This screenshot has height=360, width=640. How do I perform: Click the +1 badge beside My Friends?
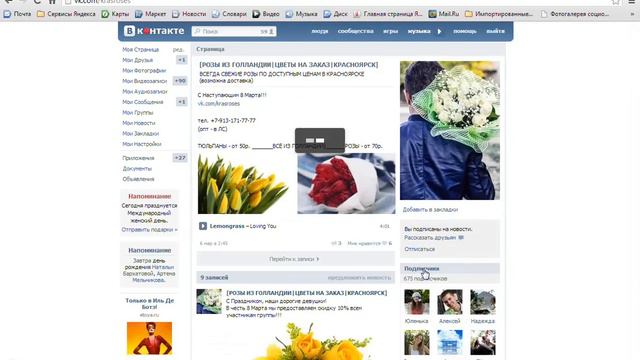181,60
